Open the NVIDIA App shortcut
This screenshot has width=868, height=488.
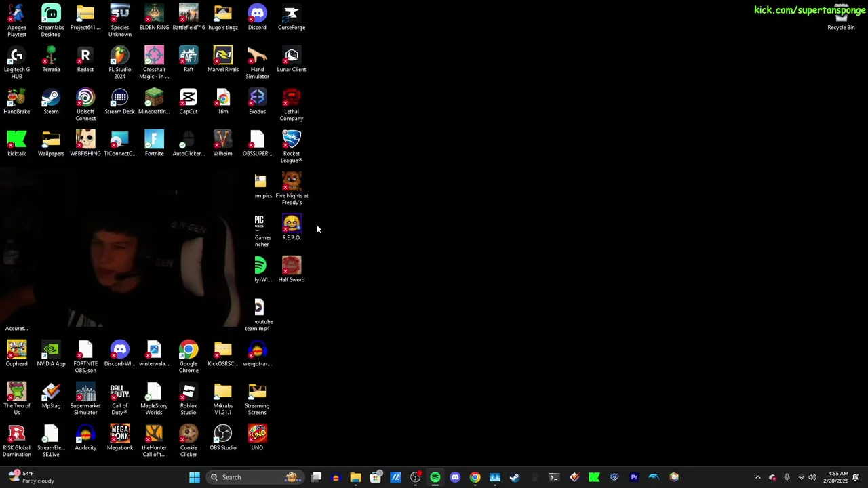tap(51, 354)
